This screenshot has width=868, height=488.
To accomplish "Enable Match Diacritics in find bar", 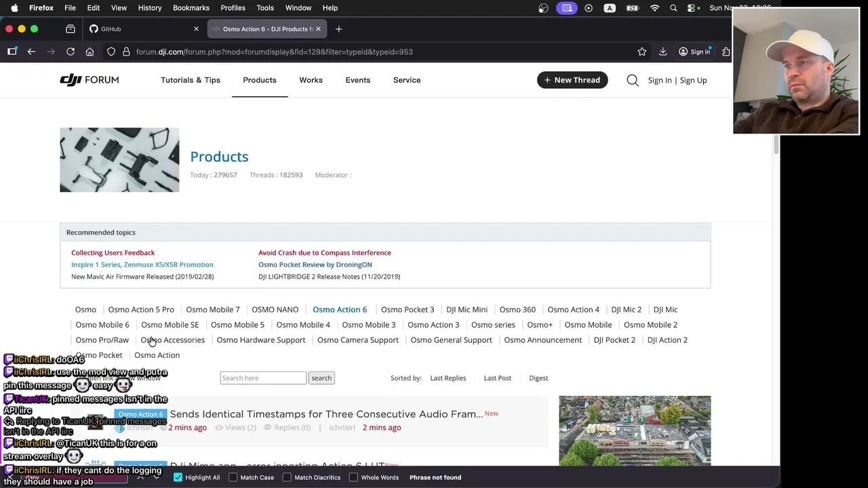I will coord(287,477).
